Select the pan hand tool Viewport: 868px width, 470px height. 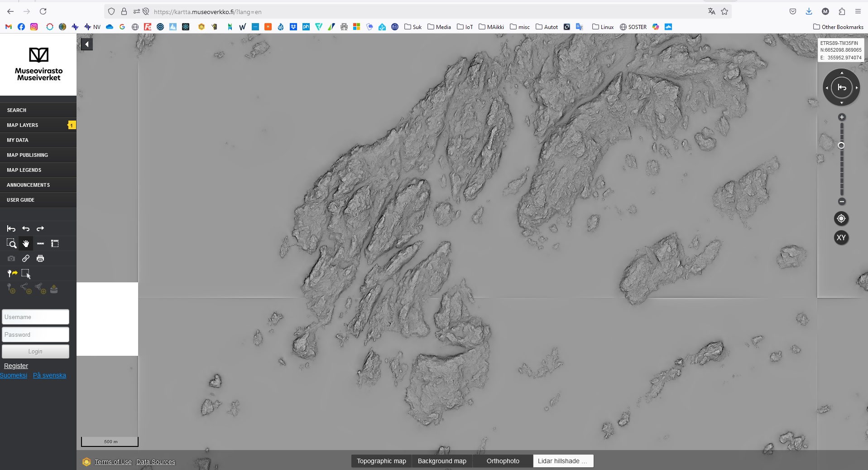coord(26,244)
